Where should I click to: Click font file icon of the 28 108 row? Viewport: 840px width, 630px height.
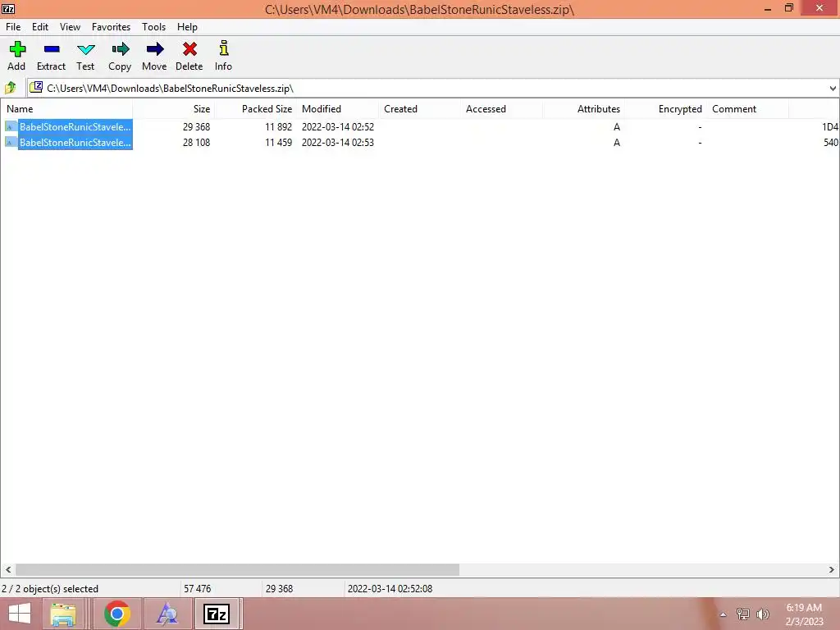click(x=10, y=143)
